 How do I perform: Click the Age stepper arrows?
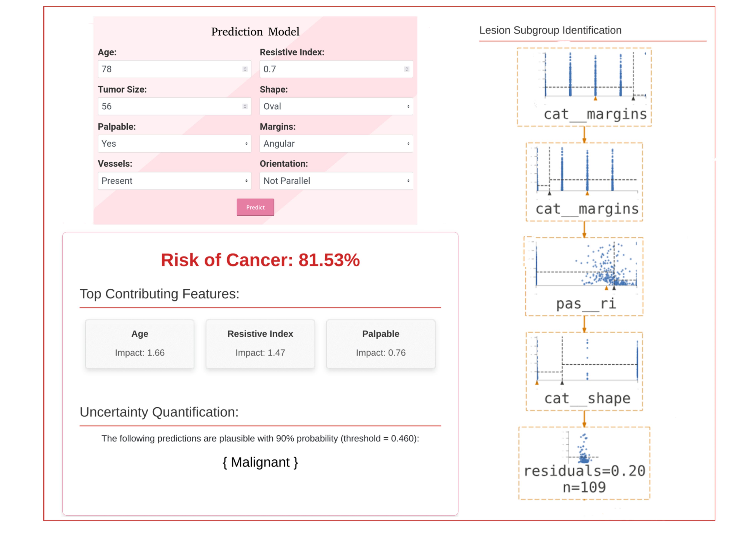click(245, 69)
